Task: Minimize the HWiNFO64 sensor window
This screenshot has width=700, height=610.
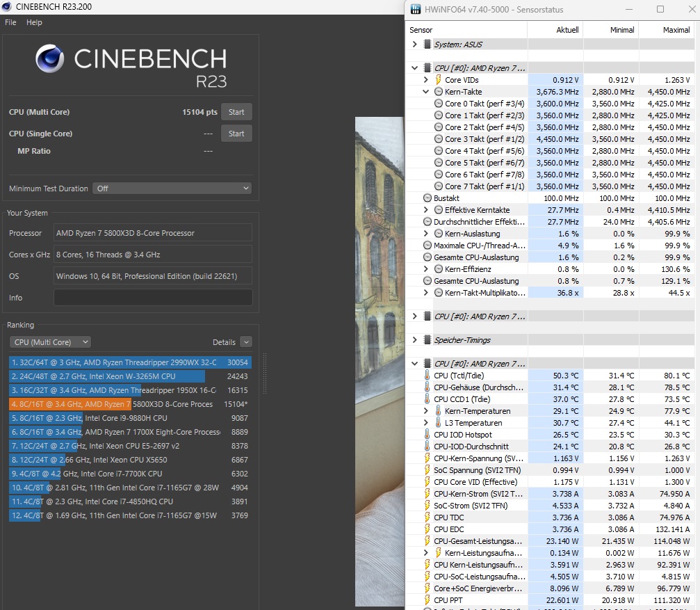Action: [629, 9]
